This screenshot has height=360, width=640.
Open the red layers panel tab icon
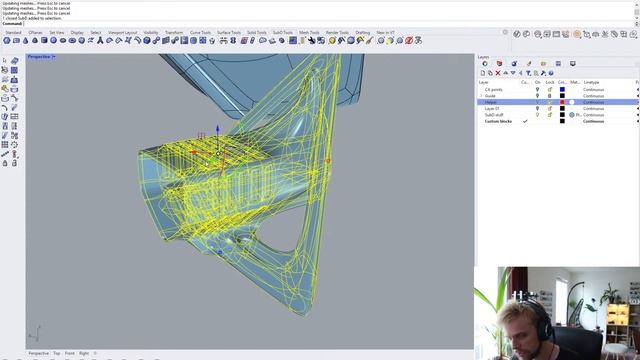coord(499,64)
